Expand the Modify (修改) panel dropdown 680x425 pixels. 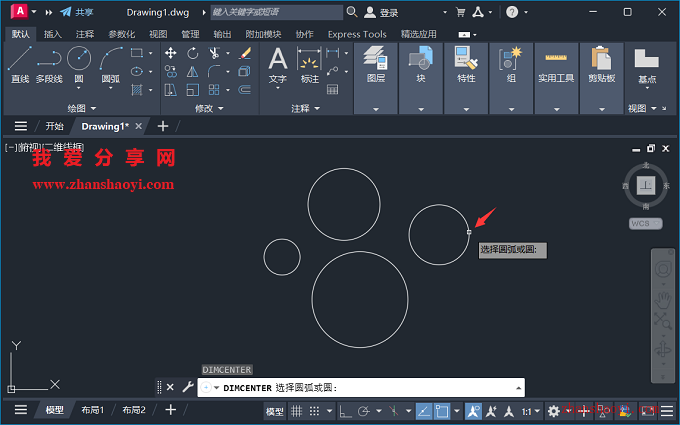[209, 108]
